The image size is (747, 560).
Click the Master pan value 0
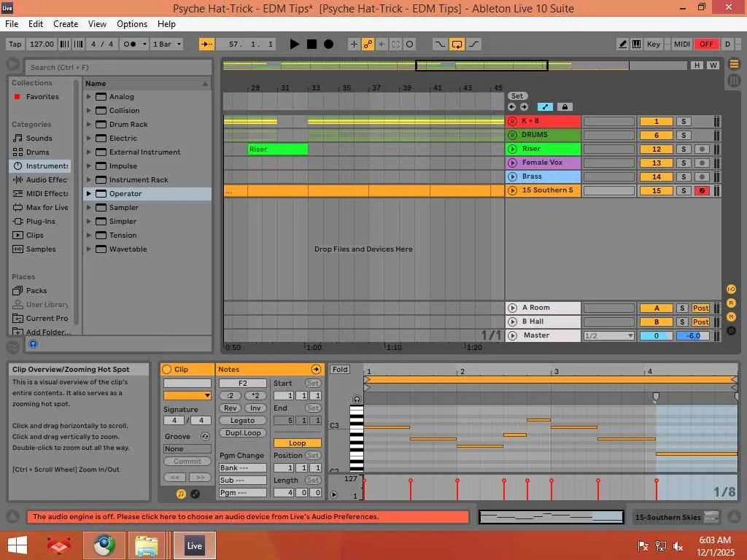click(x=656, y=335)
